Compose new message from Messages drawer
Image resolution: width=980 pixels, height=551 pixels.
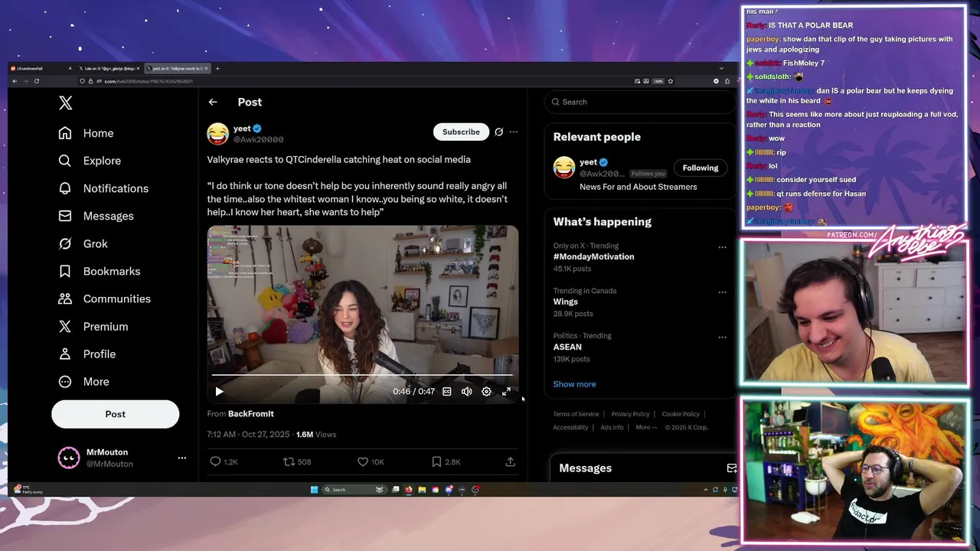tap(731, 468)
